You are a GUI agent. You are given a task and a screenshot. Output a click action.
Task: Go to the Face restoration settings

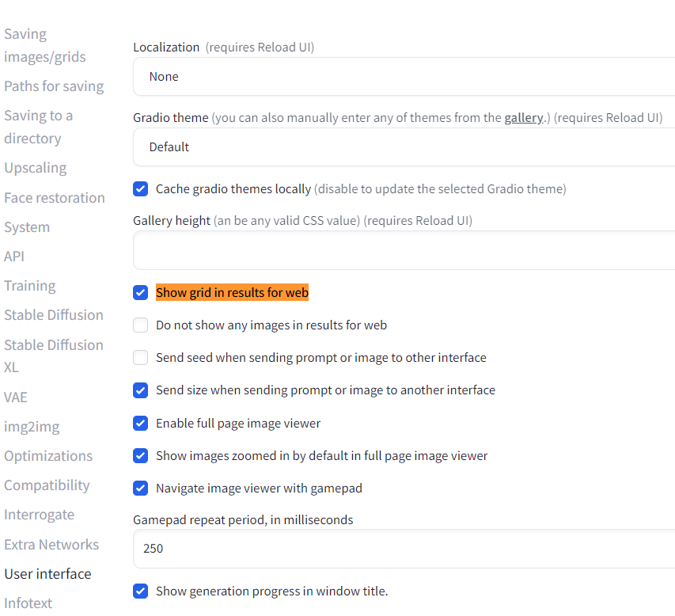tap(55, 198)
